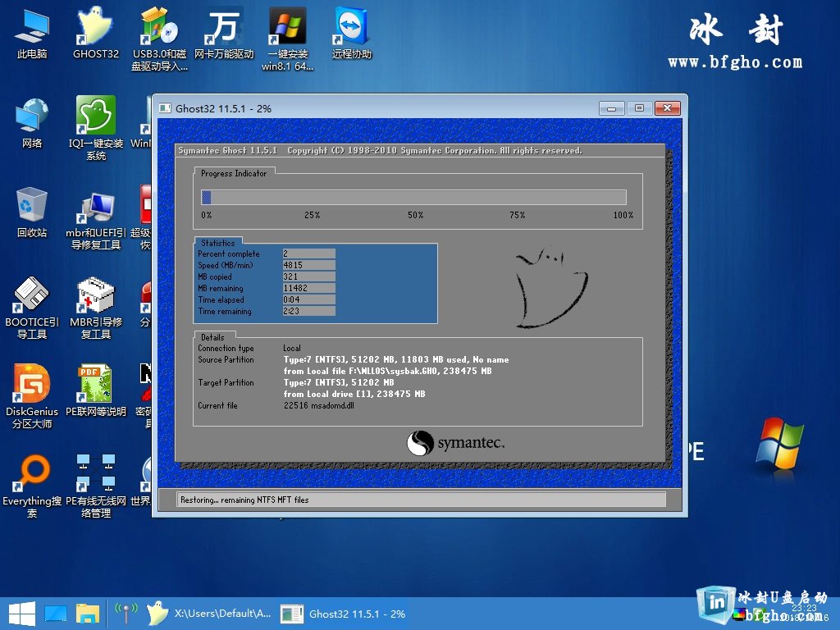Click the MB copied value 321

308,276
